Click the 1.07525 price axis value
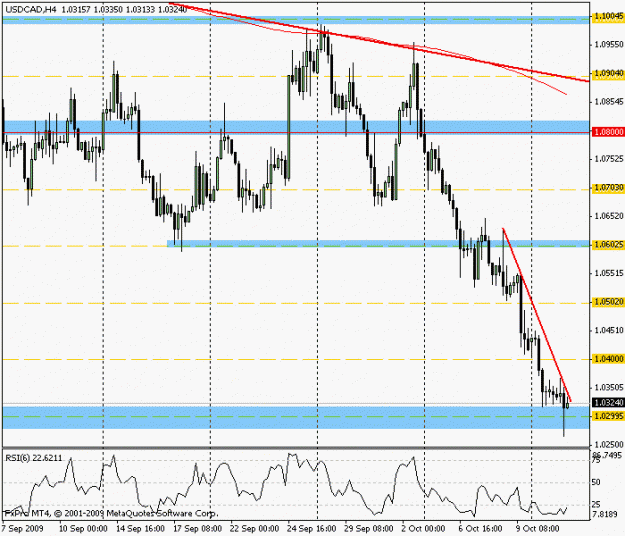Image resolution: width=625 pixels, height=536 pixels. [608, 159]
